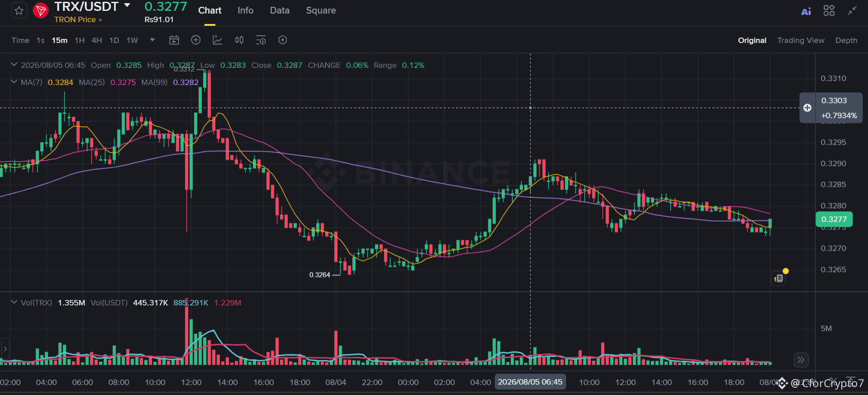The image size is (868, 395).
Task: Select the 1D interval
Action: 114,40
